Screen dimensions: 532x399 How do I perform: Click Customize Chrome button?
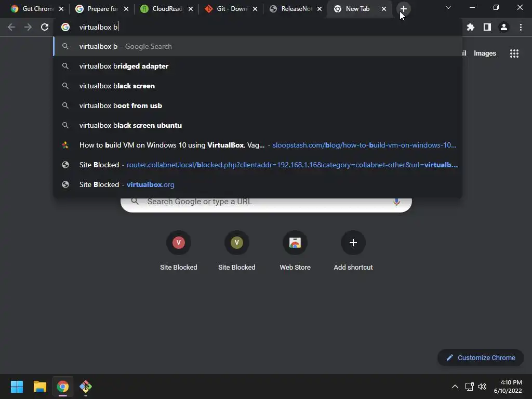click(481, 357)
